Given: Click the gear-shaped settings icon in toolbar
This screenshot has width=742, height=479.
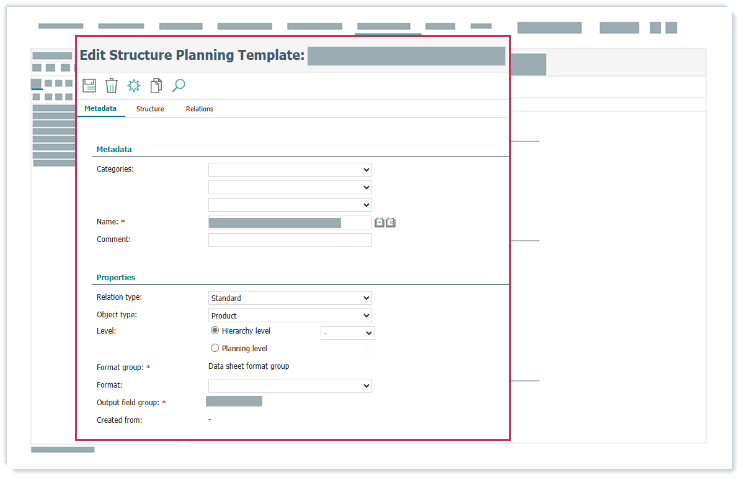Looking at the screenshot, I should [x=134, y=86].
